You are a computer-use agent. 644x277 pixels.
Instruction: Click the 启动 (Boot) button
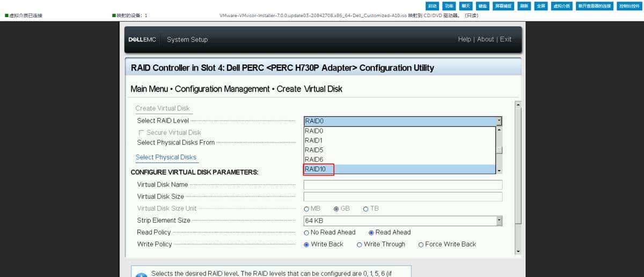pyautogui.click(x=433, y=6)
